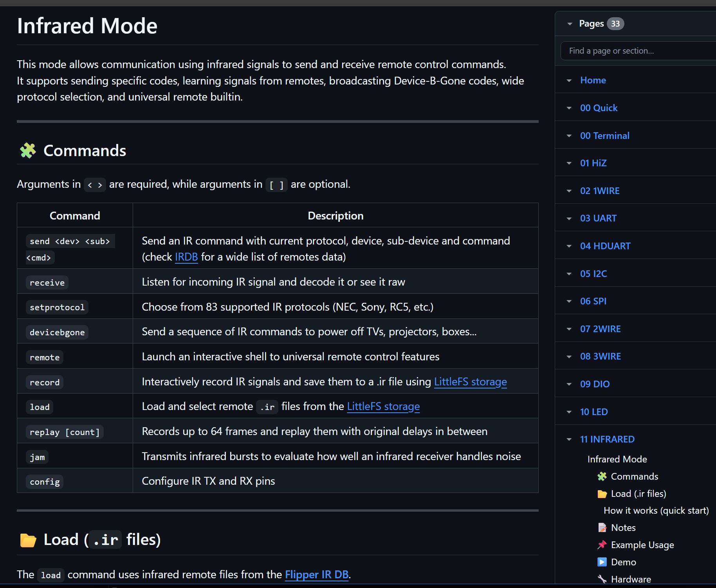
Task: Open the 05 I2C wiki page
Action: point(593,274)
